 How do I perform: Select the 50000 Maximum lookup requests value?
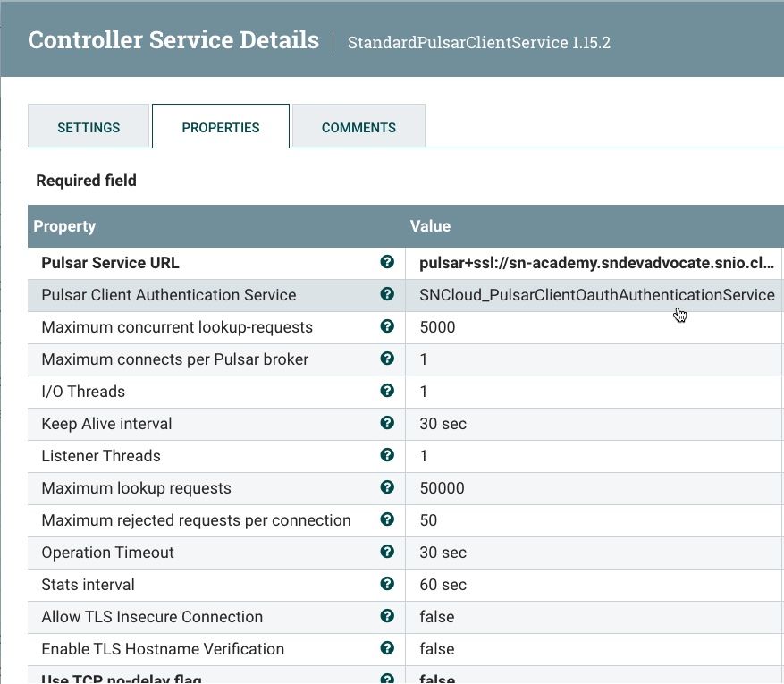point(442,488)
